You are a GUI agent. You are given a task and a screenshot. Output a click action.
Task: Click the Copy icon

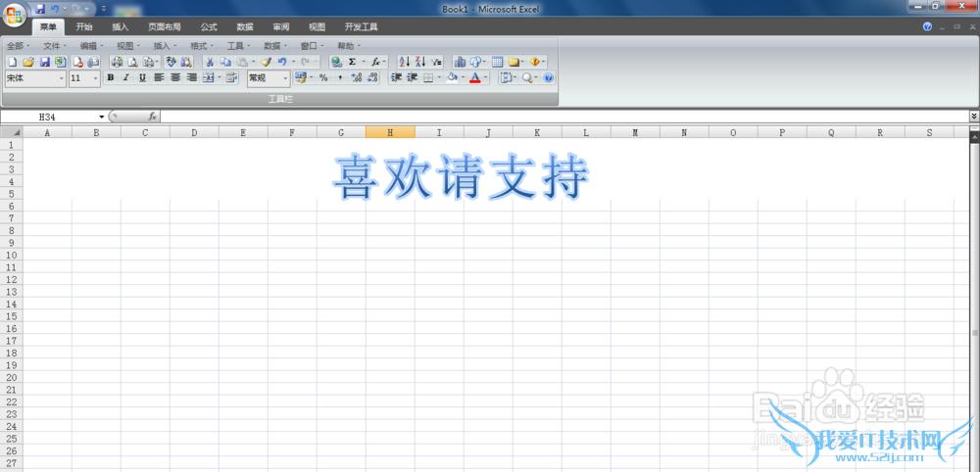pos(225,62)
